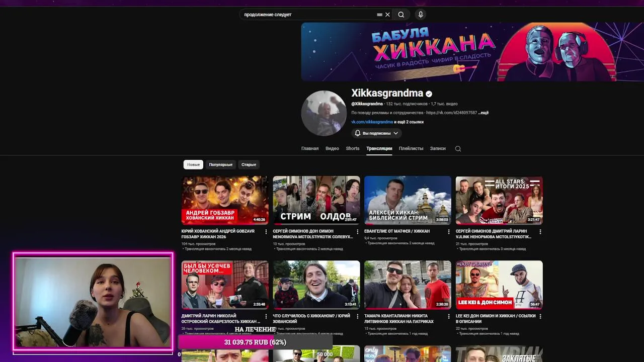Select the 'Старые' sort chip
644x362 pixels.
(x=249, y=164)
